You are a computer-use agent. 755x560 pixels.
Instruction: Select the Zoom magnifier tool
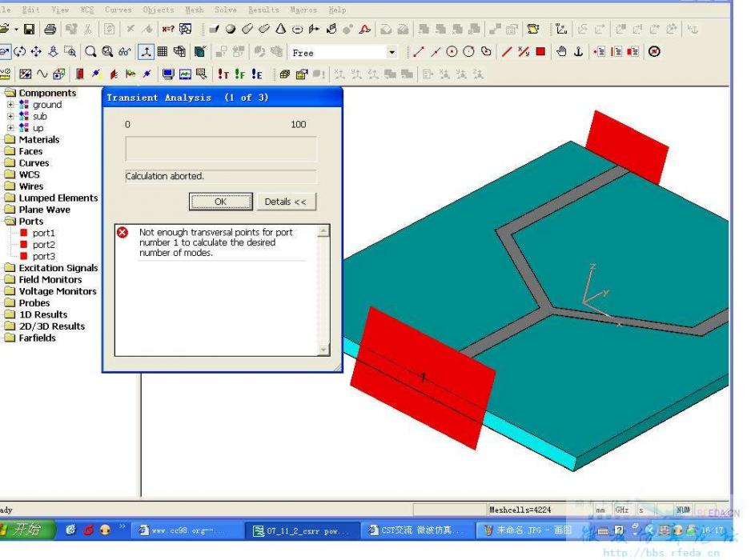click(x=90, y=51)
